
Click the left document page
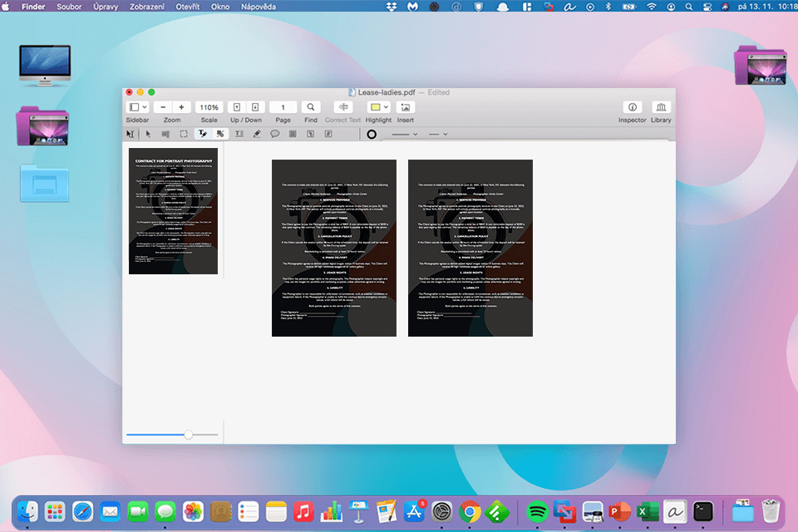[x=334, y=248]
